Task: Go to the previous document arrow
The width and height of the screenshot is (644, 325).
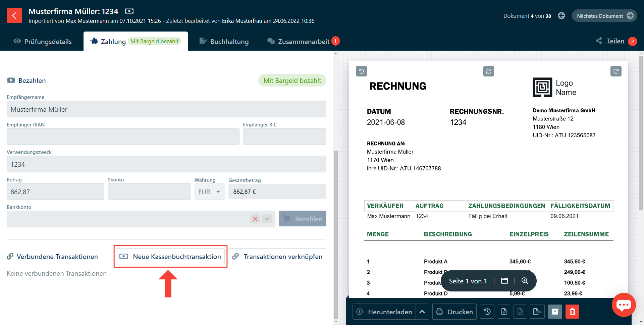Action: tap(561, 16)
